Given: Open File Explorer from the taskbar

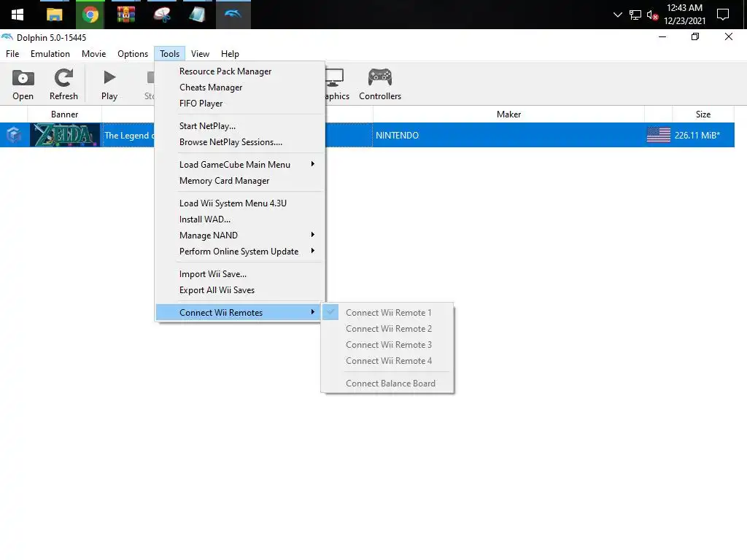Looking at the screenshot, I should (54, 15).
